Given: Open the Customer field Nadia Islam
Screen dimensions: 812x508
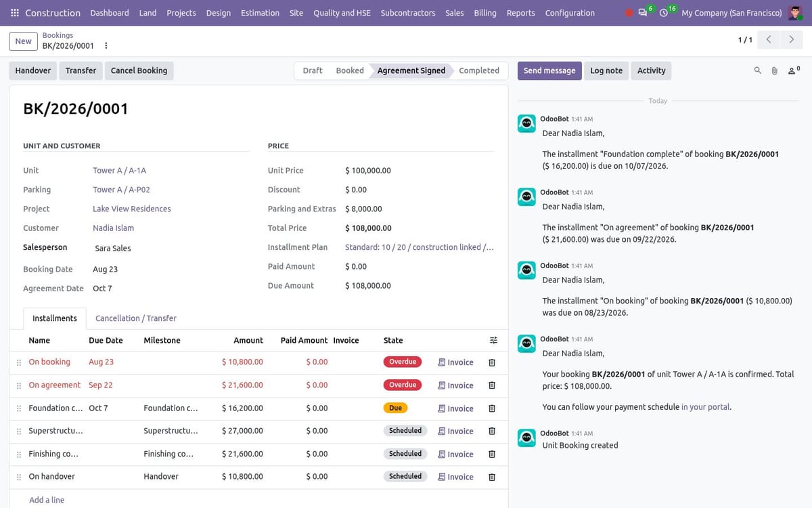Looking at the screenshot, I should coord(113,228).
